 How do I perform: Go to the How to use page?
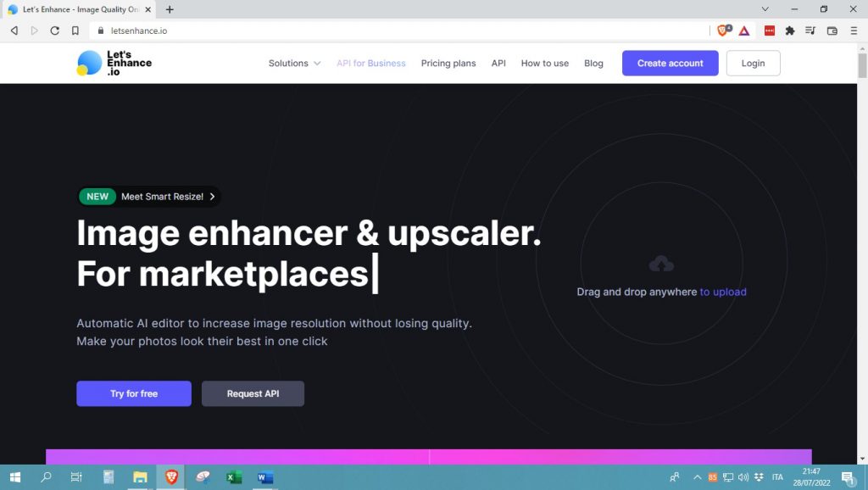click(x=544, y=64)
